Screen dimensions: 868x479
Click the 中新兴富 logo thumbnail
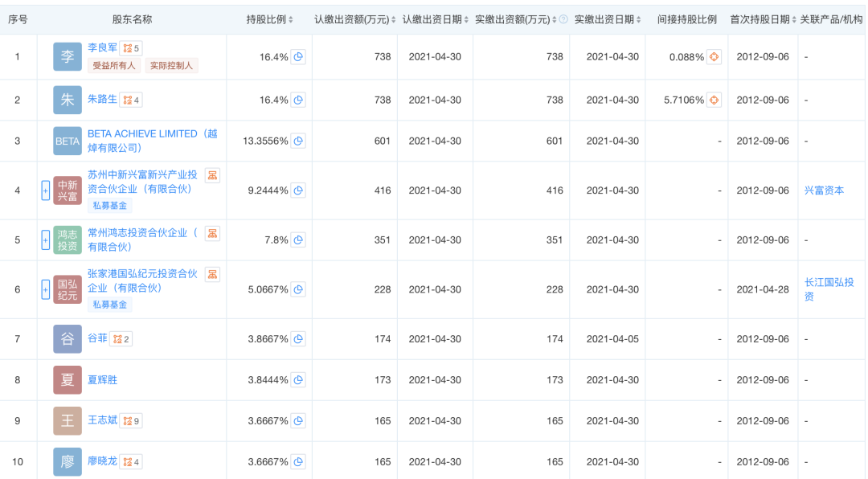[68, 190]
